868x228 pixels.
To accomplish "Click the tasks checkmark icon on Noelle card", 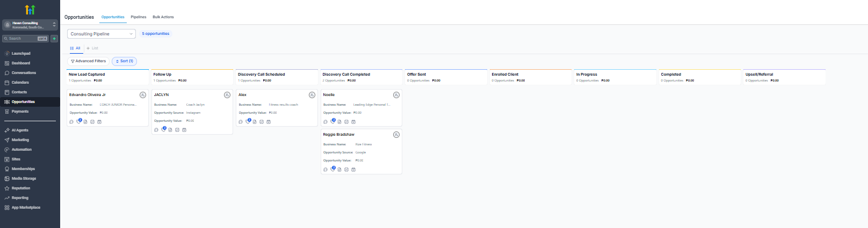I will (x=346, y=122).
